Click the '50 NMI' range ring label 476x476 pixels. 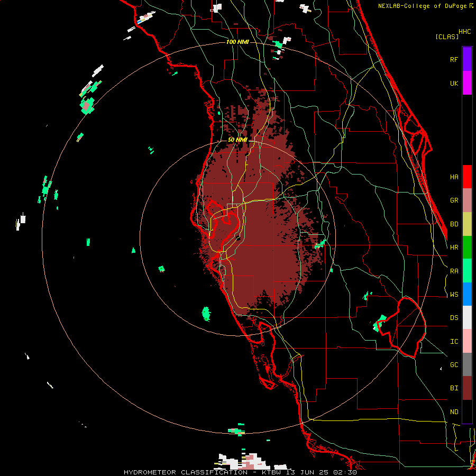(237, 140)
